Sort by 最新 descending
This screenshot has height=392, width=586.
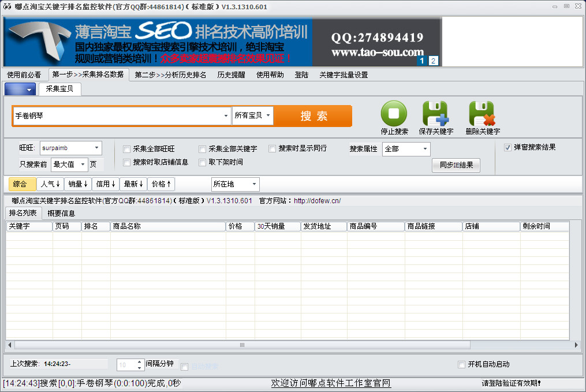(133, 184)
